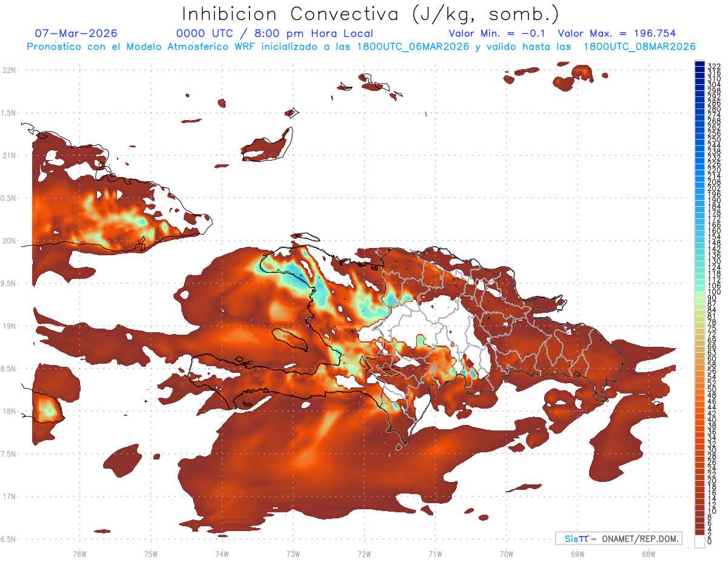Click the "70W" longitude label

[x=506, y=554]
